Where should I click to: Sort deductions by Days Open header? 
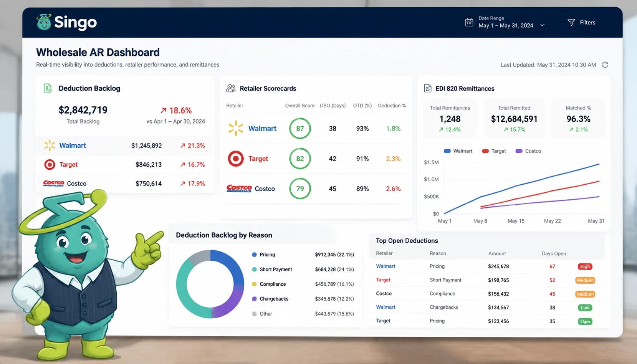(554, 253)
